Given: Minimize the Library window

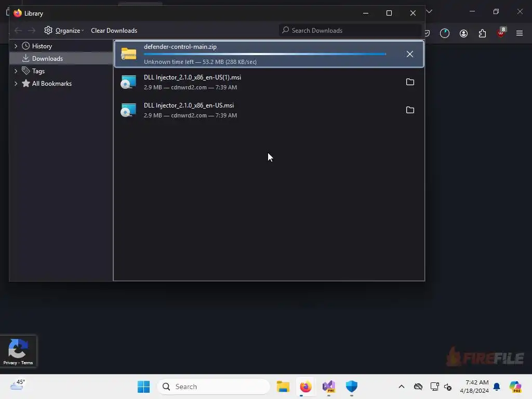Looking at the screenshot, I should click(365, 13).
